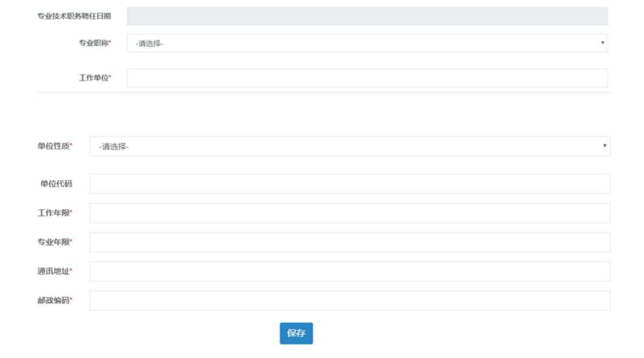The width and height of the screenshot is (644, 358).
Task: Select the 邮政编码 input field
Action: click(x=349, y=300)
